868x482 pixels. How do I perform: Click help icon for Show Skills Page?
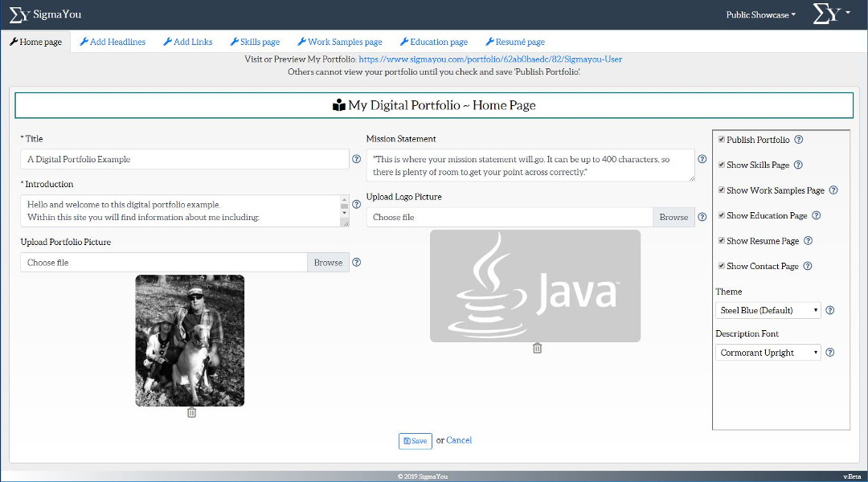click(x=798, y=165)
